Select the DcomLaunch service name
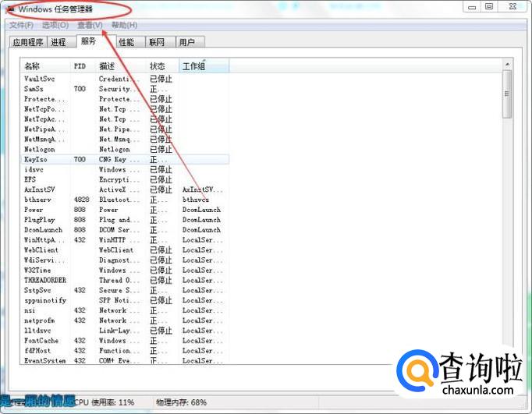The height and width of the screenshot is (414, 532). click(44, 230)
